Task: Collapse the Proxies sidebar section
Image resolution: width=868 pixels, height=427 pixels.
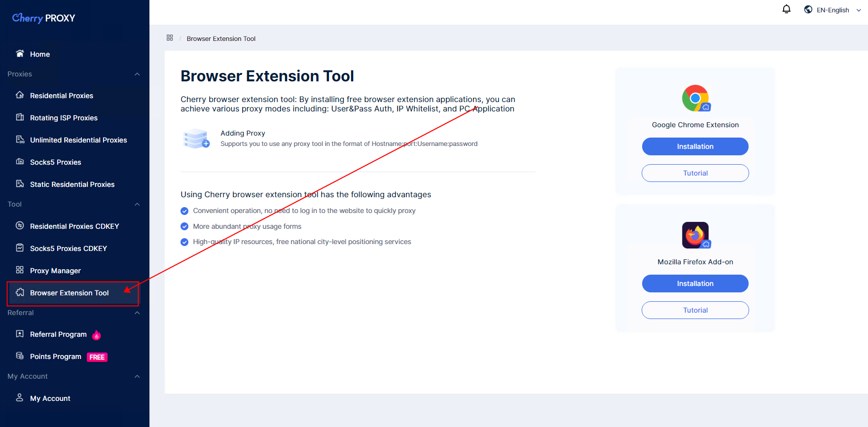Action: coord(137,74)
